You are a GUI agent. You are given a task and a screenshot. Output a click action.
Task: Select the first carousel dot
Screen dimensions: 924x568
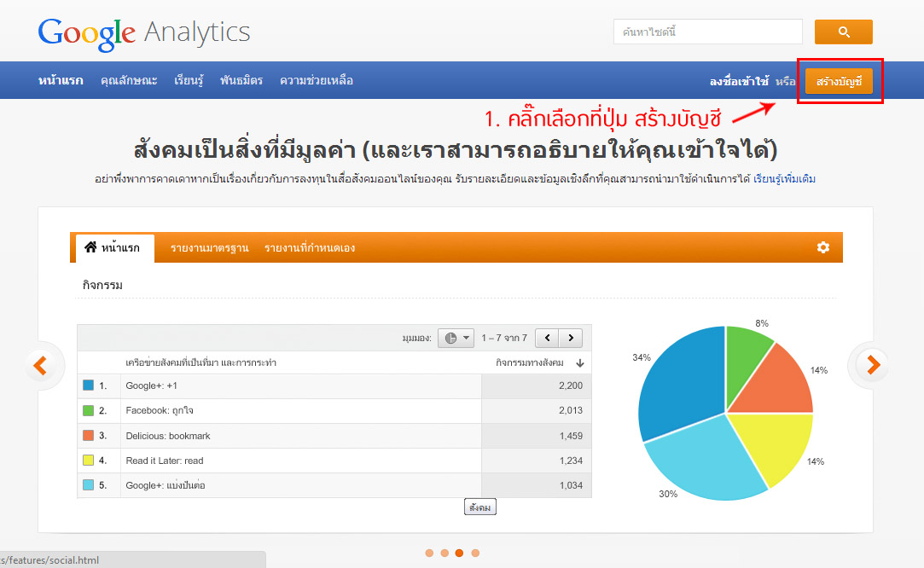[429, 553]
